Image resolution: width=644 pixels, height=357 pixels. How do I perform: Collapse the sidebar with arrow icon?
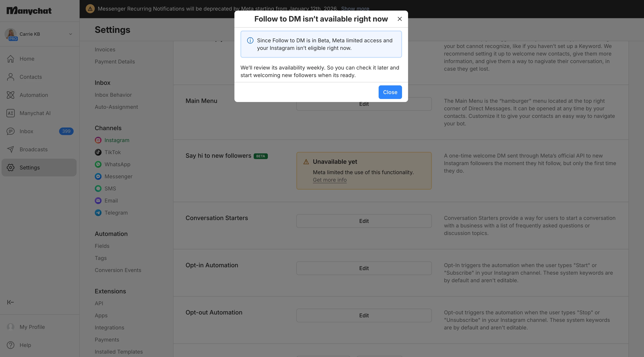[x=11, y=302]
